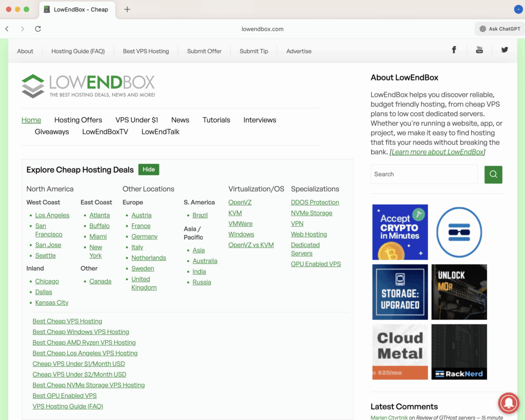The image size is (525, 420).
Task: Open LowEndBox's Facebook page icon
Action: (454, 50)
